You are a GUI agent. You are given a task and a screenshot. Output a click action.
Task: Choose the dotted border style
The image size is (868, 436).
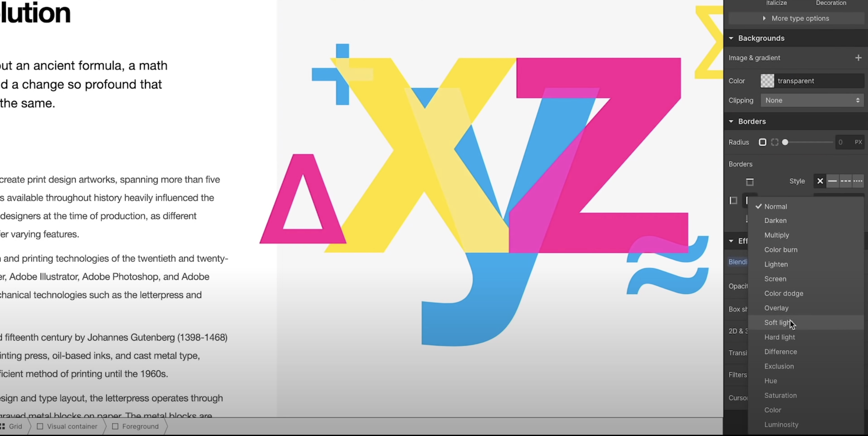coord(858,181)
